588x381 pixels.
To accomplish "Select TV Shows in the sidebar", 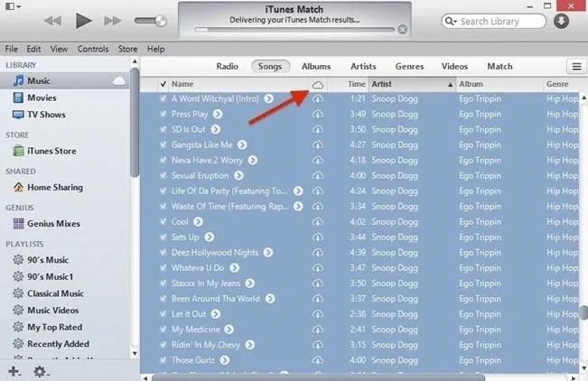I will [46, 115].
